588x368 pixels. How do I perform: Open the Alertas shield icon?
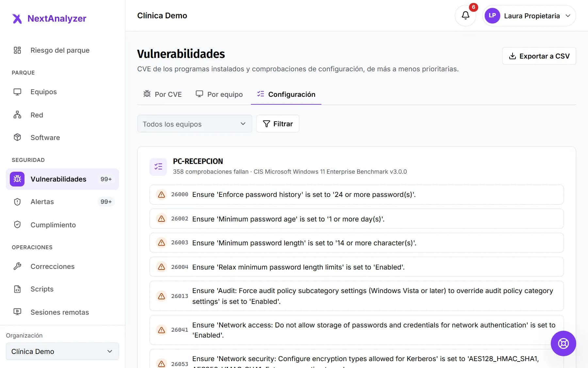pos(17,202)
